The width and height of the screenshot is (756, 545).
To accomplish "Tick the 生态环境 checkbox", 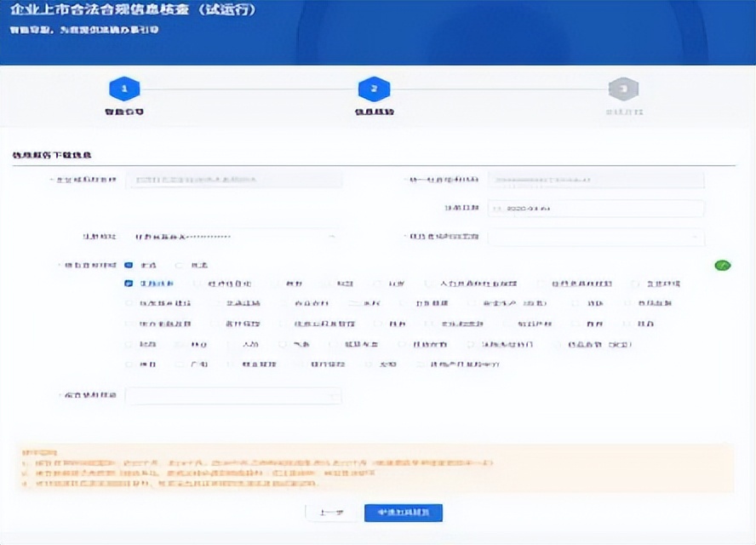I will 637,284.
